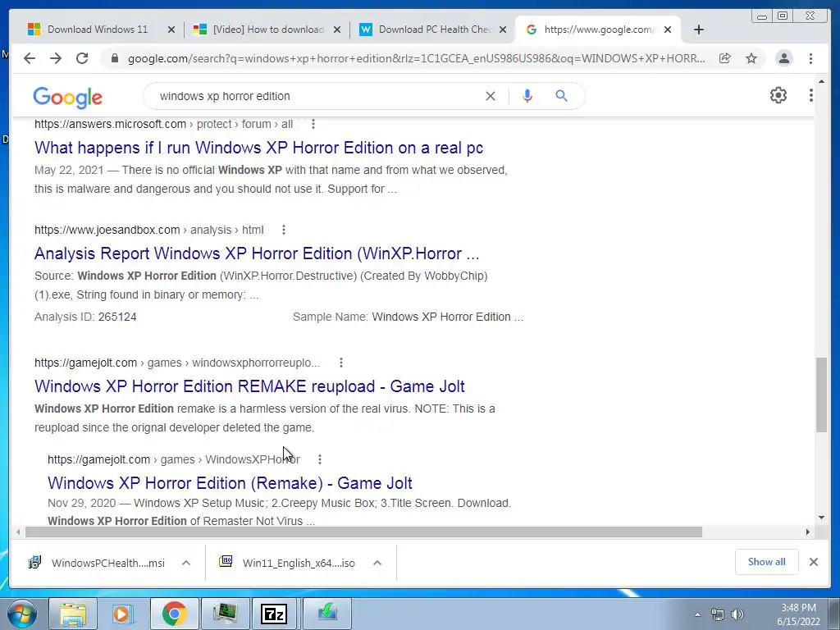Viewport: 840px width, 630px height.
Task: Open the taskbar clock showing 3:48 PM
Action: click(798, 614)
